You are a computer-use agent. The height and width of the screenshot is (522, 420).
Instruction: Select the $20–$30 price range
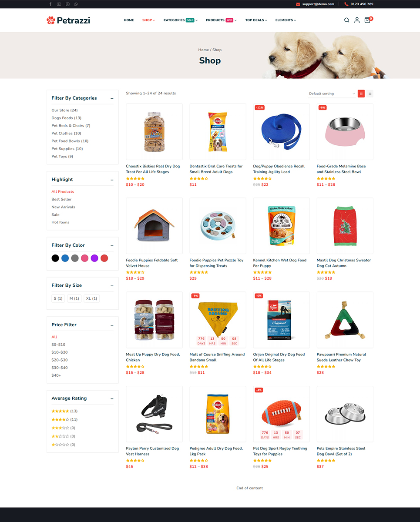tap(60, 360)
